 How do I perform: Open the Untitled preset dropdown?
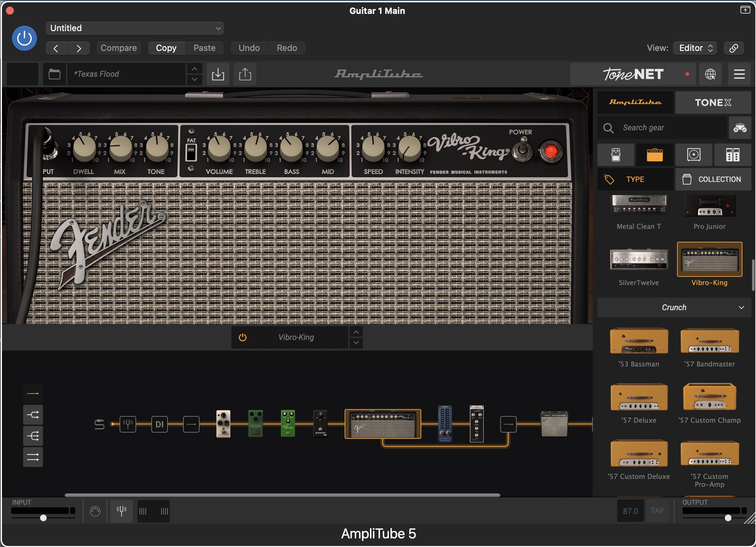pos(135,28)
